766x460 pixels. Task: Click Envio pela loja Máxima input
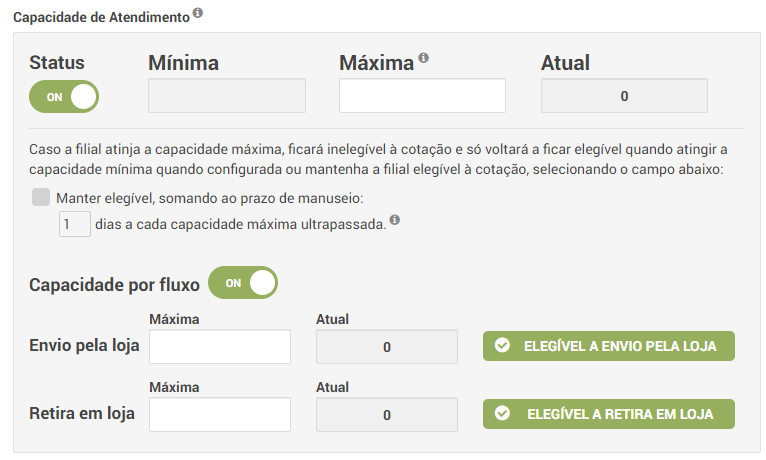(219, 347)
